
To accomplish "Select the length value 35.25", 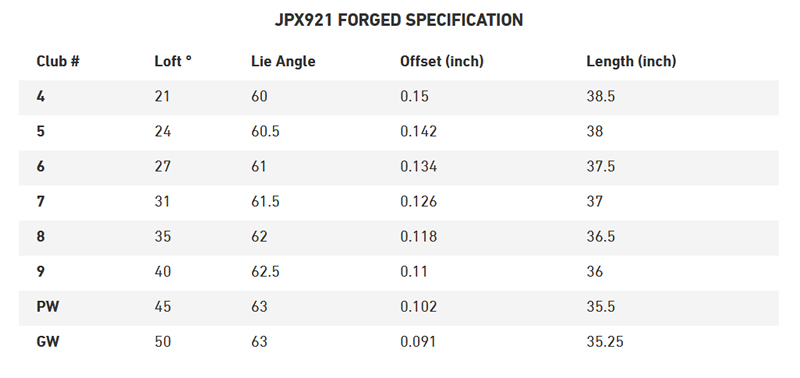I will (x=605, y=341).
